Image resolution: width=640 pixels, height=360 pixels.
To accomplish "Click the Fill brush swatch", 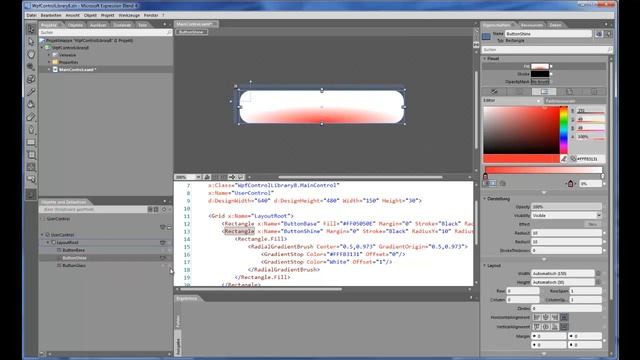I will tap(540, 66).
